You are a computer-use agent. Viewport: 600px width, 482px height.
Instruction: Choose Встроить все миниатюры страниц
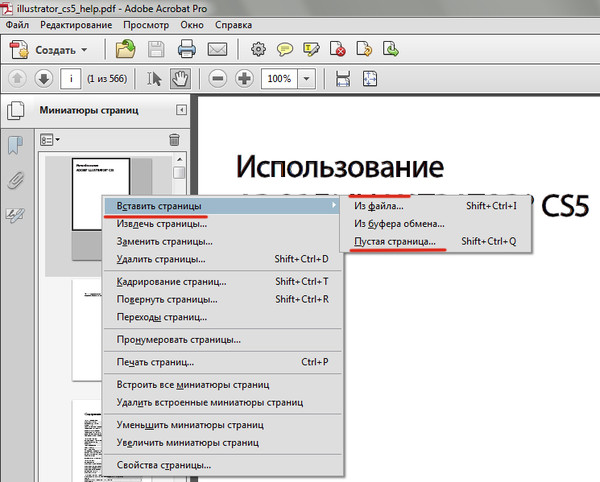coord(222,385)
